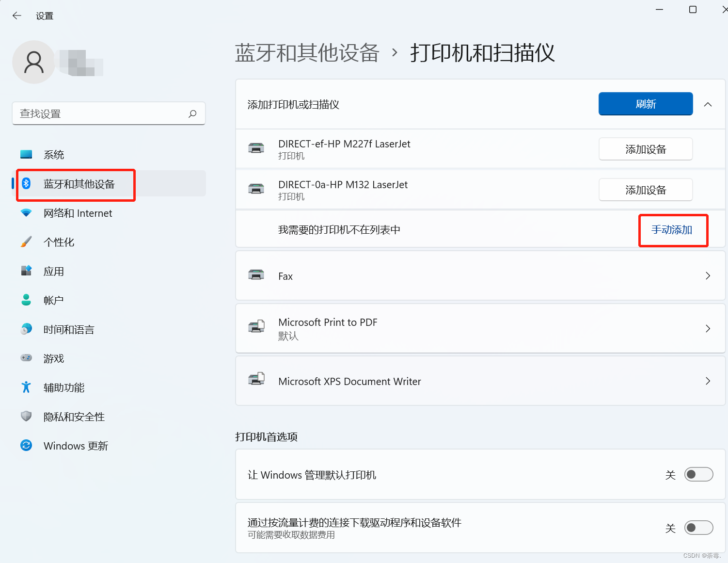Add device for HP M132 LaserJet

point(646,190)
